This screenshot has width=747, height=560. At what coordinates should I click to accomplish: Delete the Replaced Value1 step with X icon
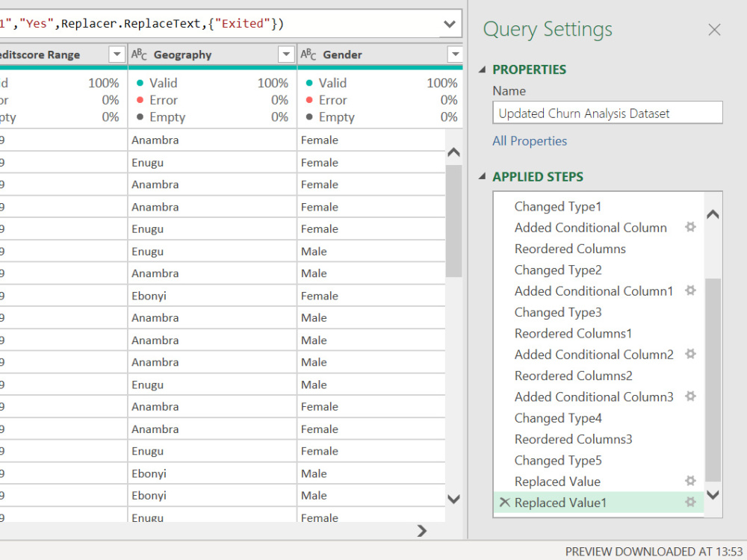click(504, 503)
